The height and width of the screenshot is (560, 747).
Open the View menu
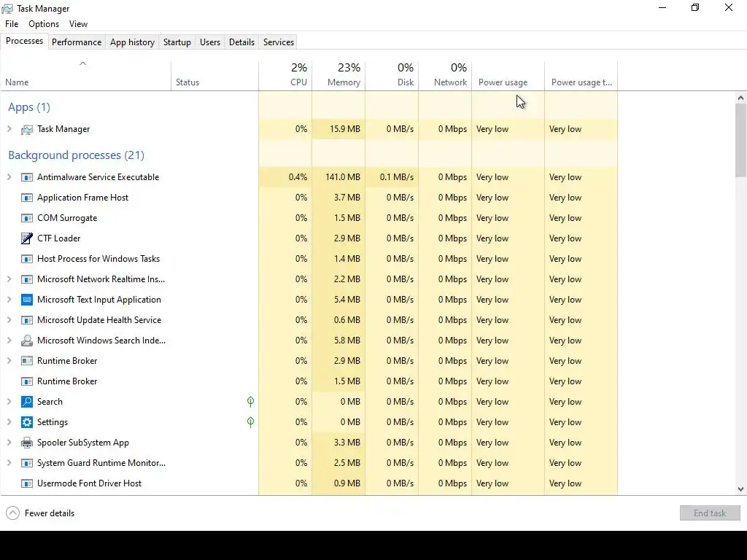tap(78, 24)
